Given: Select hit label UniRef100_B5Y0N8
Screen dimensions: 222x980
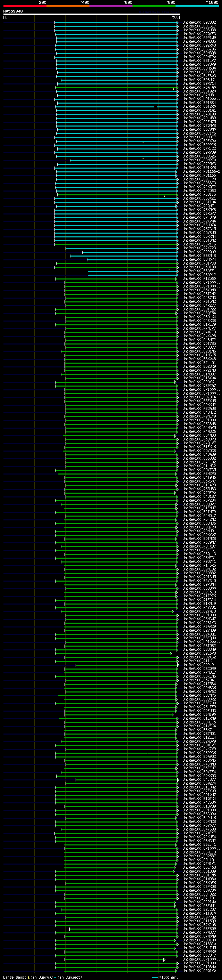Looking at the screenshot, I should 199,290.
